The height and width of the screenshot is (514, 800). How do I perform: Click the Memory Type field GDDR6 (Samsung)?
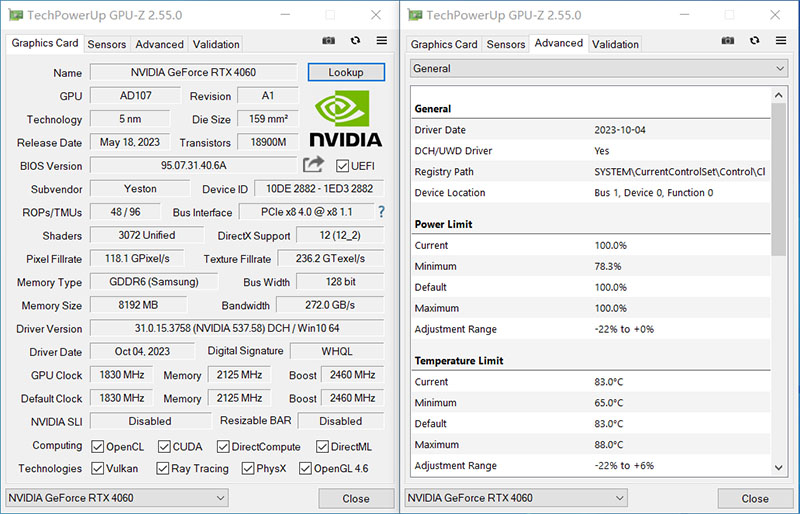[x=154, y=281]
